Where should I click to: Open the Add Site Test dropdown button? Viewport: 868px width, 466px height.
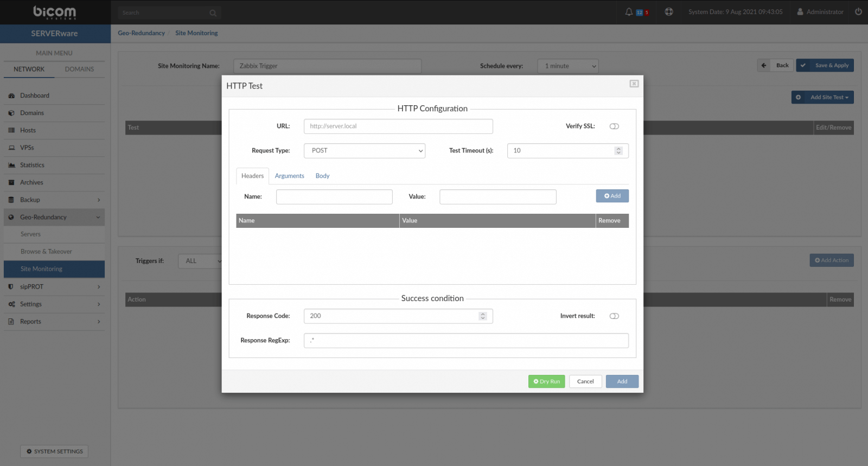pyautogui.click(x=822, y=98)
